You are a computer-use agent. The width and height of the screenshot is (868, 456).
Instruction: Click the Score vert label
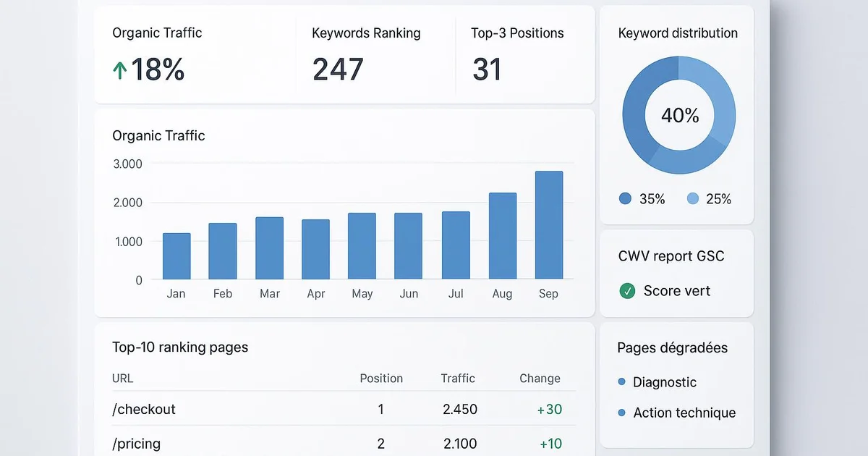677,291
